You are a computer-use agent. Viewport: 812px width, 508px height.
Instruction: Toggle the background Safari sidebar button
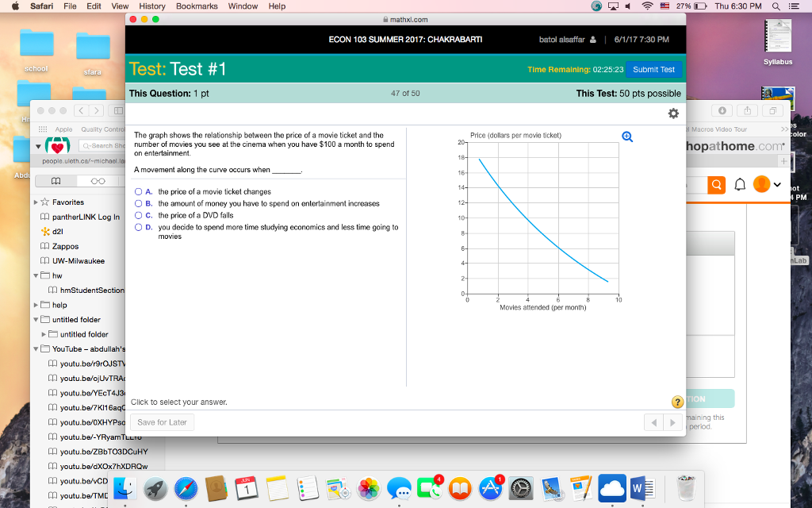coord(118,110)
